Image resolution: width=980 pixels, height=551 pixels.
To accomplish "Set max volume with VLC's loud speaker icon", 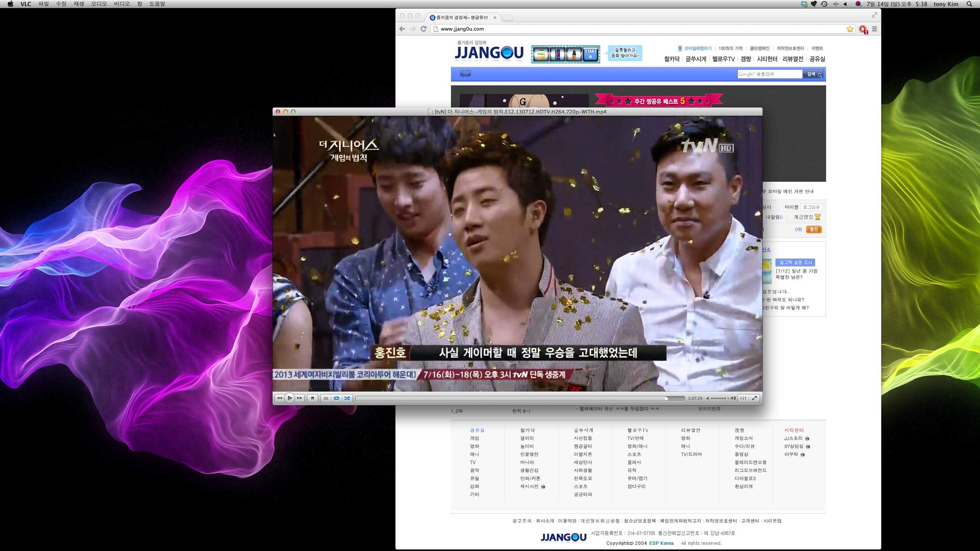I will (x=733, y=398).
